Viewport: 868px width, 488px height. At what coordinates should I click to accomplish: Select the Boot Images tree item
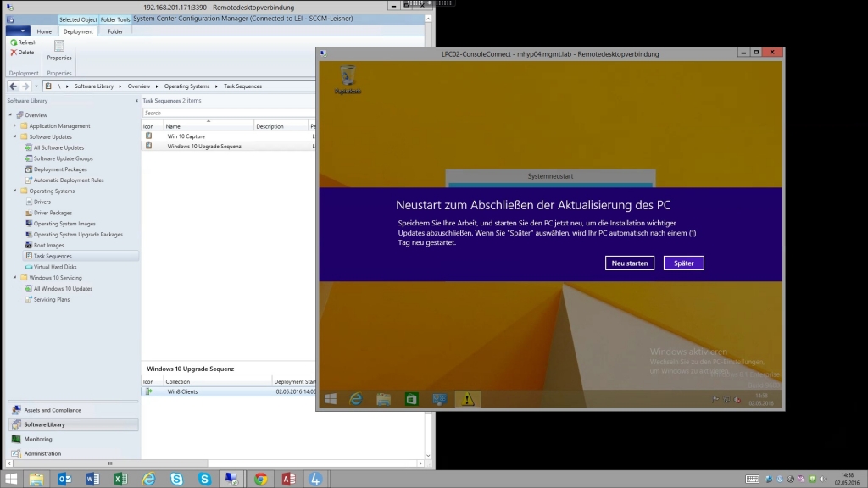click(x=48, y=245)
